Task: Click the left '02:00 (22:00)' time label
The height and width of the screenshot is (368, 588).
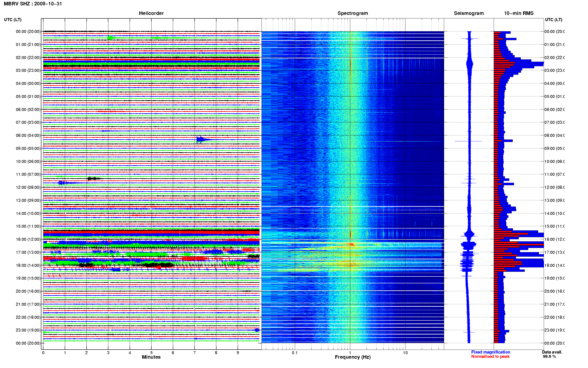Action: (28, 58)
